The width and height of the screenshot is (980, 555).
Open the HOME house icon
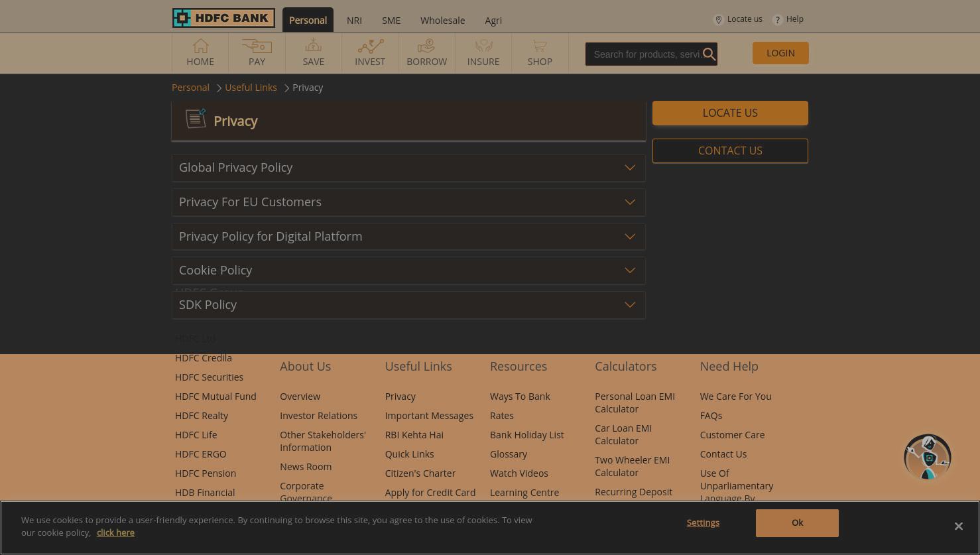coord(200,46)
